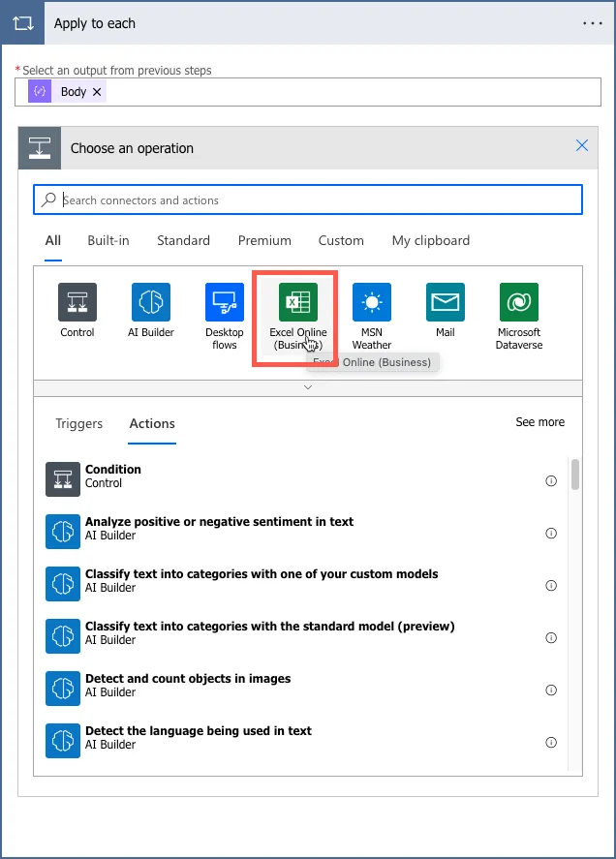This screenshot has height=859, width=616.
Task: Switch to the My clipboard tab
Action: (430, 240)
